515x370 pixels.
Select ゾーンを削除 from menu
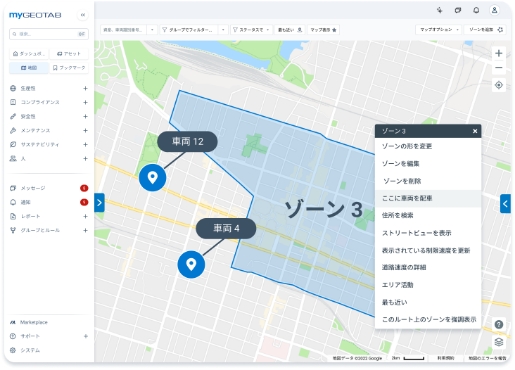click(428, 181)
